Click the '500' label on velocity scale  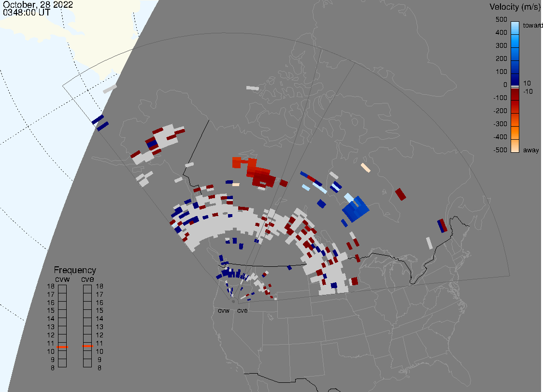pos(501,19)
